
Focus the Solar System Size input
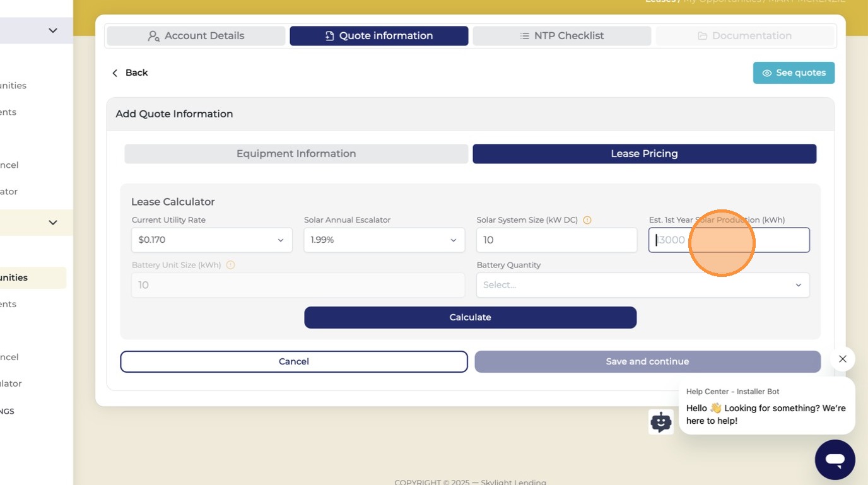tap(556, 240)
